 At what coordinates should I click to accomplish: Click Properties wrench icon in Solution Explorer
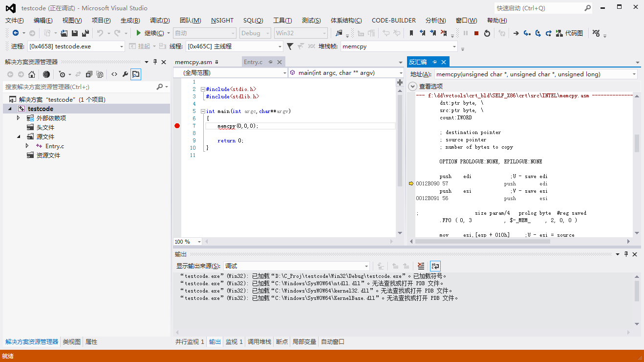click(x=125, y=74)
